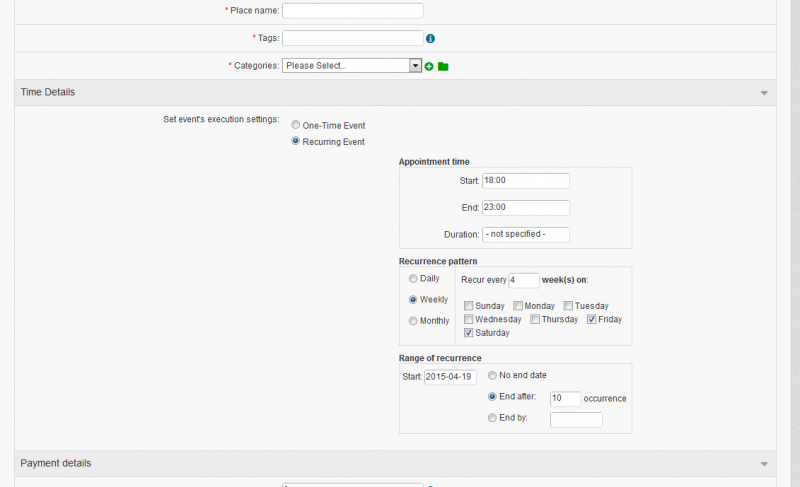Choose the Daily recurrence pattern

[x=412, y=279]
